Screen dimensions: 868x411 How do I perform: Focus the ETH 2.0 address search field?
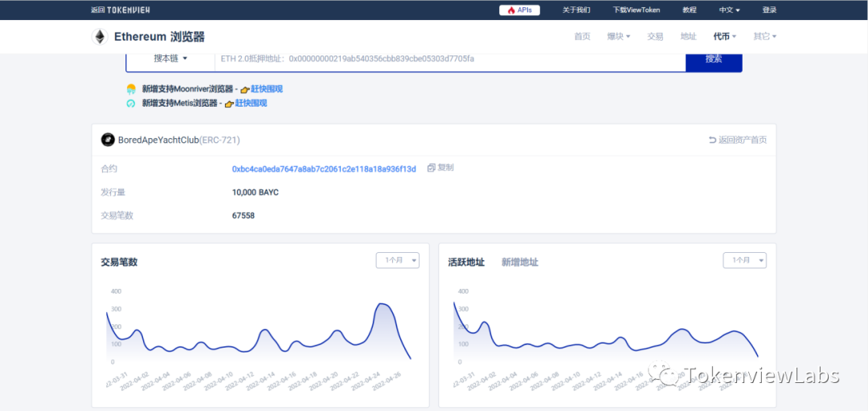click(450, 59)
